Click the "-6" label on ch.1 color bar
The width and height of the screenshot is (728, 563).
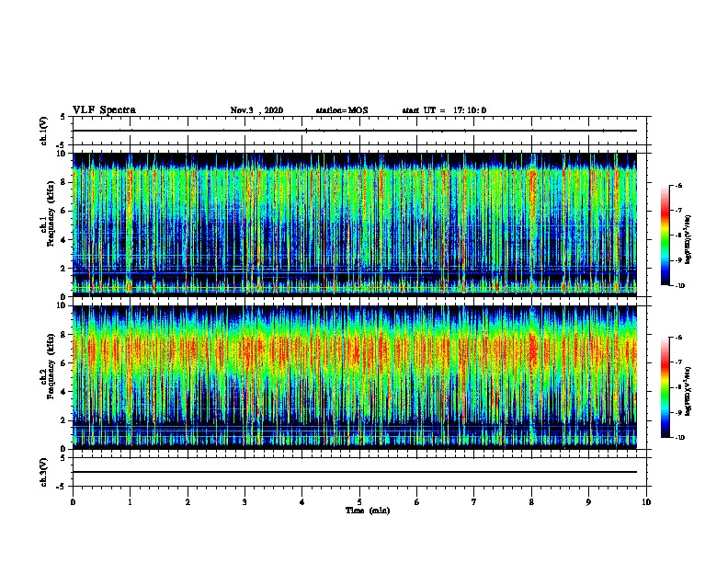(x=678, y=185)
